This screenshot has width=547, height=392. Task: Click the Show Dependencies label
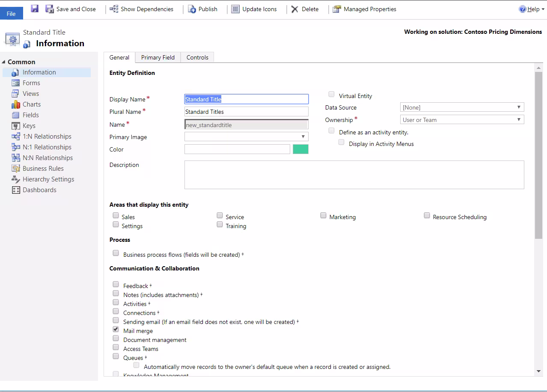pos(147,9)
